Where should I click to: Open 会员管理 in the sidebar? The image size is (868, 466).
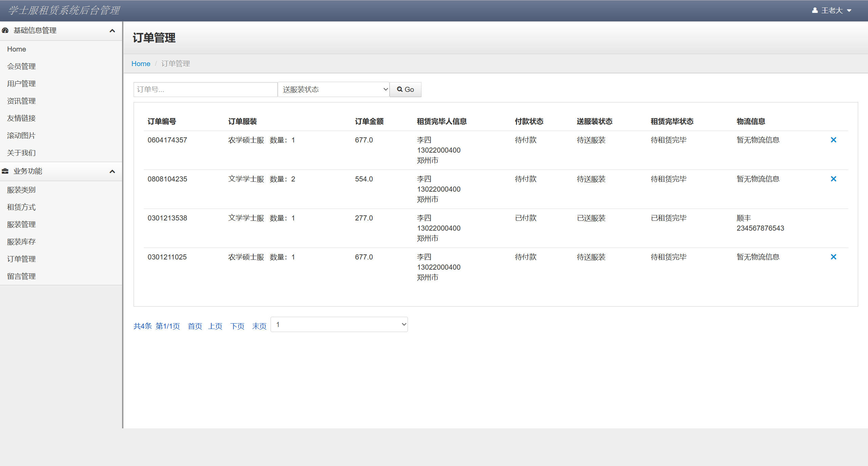21,66
